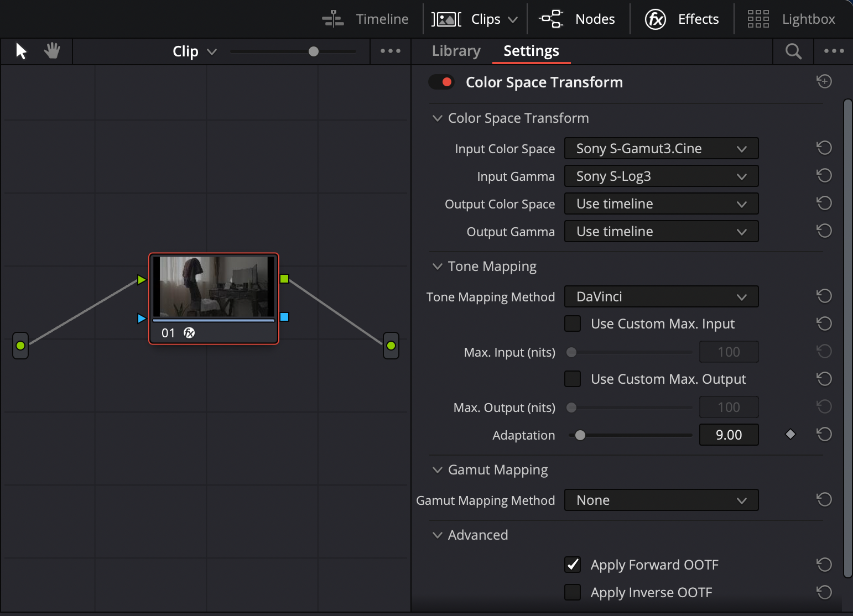Reset Apply Forward OOTF option
The height and width of the screenshot is (616, 853).
click(x=824, y=565)
